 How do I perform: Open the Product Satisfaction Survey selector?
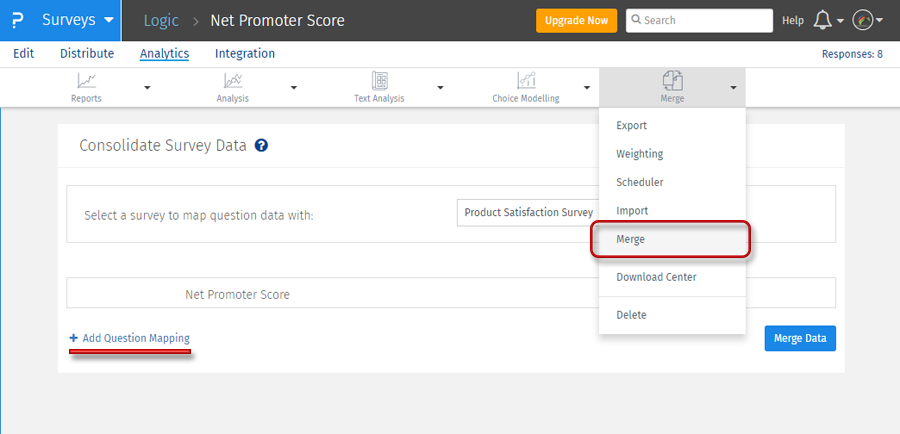tap(527, 212)
